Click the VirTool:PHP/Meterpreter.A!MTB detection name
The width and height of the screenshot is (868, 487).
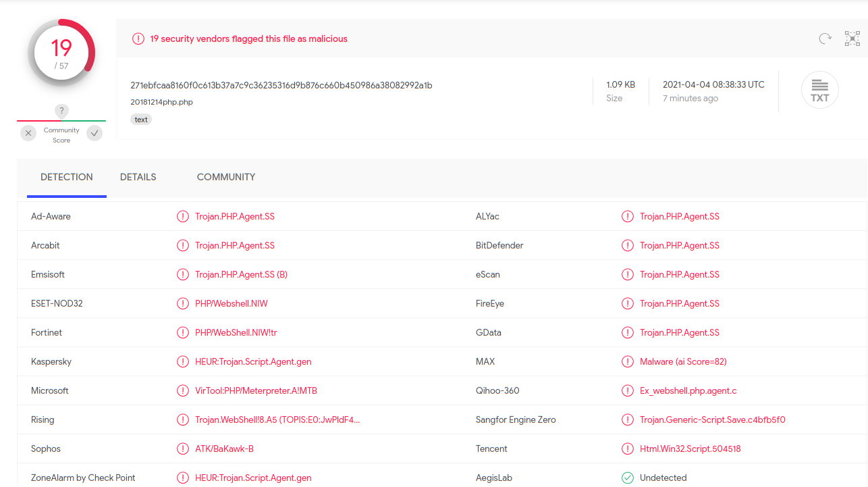(256, 390)
